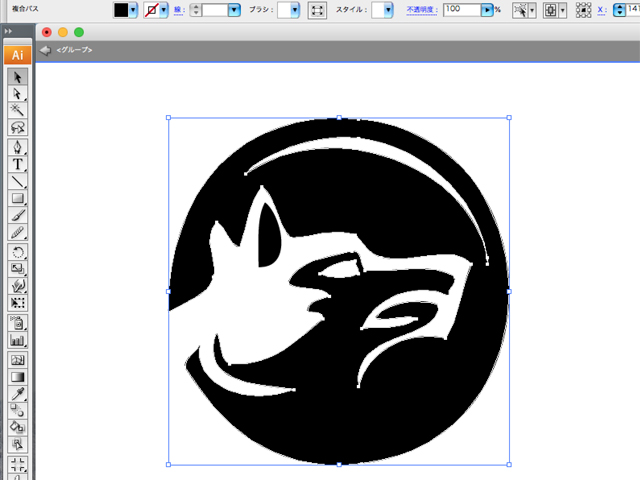
Task: Select the Live Paint Selection tool
Action: (17, 444)
